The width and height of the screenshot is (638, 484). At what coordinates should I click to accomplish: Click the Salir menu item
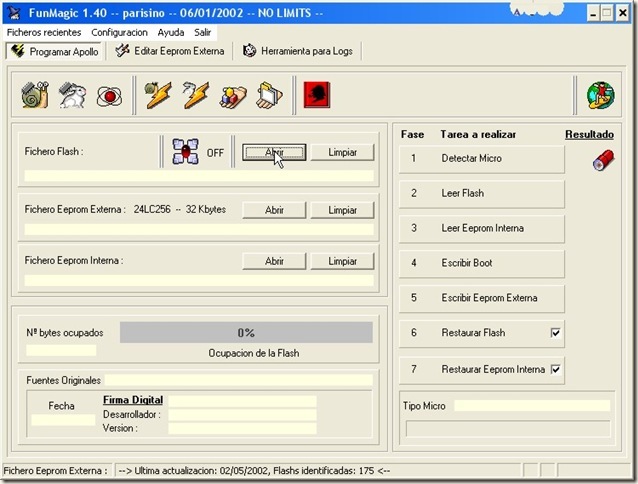[x=203, y=33]
